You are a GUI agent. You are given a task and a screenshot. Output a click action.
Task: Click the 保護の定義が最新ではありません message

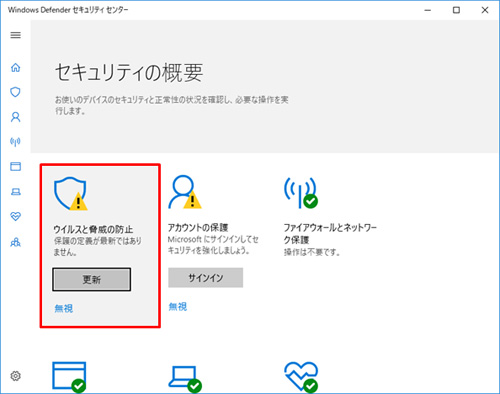pyautogui.click(x=98, y=246)
